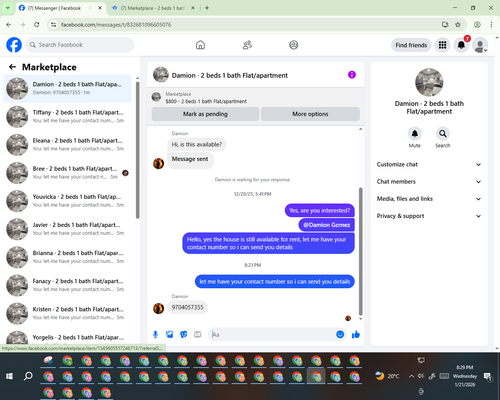Open notifications bell in Facebook header
Image resolution: width=500 pixels, height=400 pixels.
coord(461,45)
